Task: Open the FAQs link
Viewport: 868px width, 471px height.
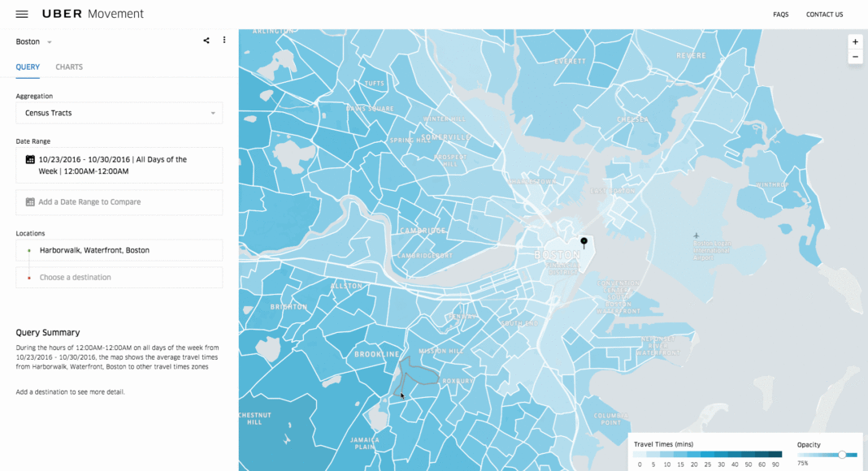Action: (780, 15)
